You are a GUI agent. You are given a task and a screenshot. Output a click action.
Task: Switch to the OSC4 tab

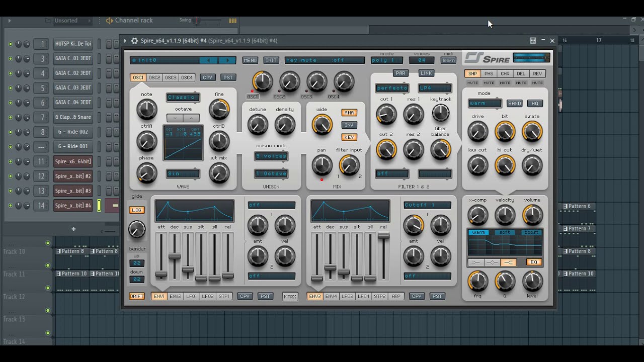tap(187, 77)
